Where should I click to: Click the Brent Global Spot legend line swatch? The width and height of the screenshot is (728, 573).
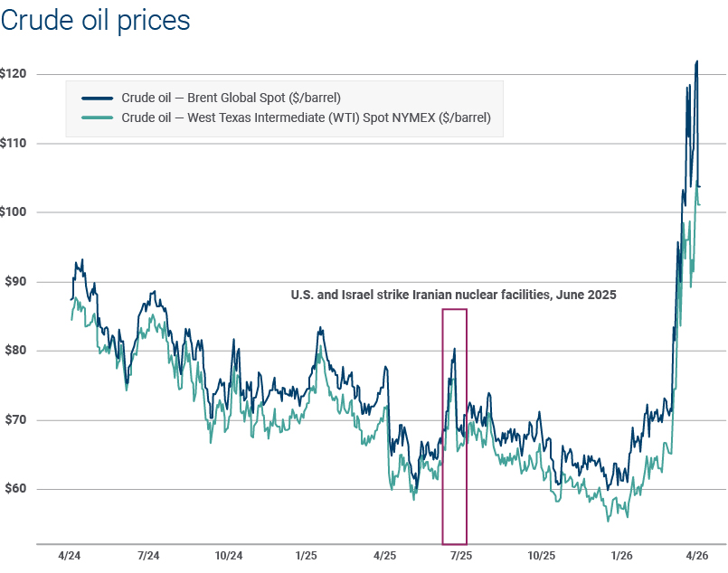pos(97,98)
